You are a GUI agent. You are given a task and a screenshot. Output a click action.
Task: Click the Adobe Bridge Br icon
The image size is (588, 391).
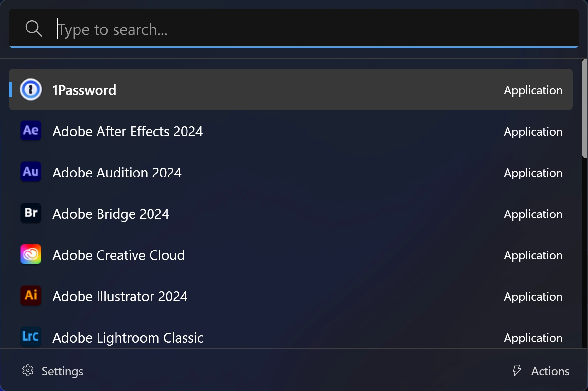(x=31, y=213)
